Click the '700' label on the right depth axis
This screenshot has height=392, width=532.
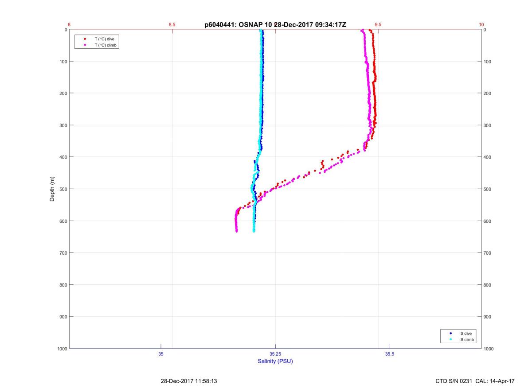488,253
